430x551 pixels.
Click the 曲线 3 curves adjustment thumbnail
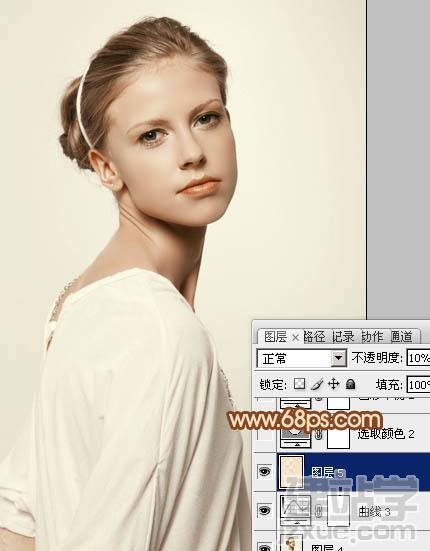click(x=295, y=510)
